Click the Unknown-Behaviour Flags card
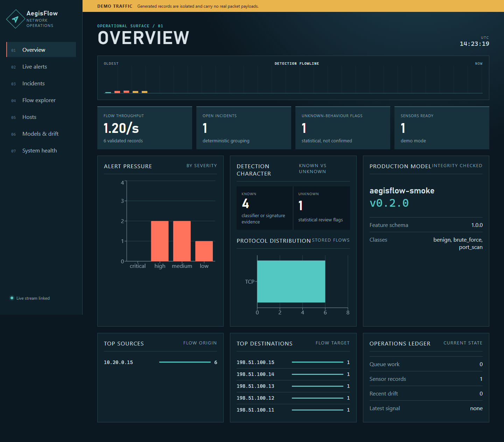The height and width of the screenshot is (442, 504). (343, 128)
